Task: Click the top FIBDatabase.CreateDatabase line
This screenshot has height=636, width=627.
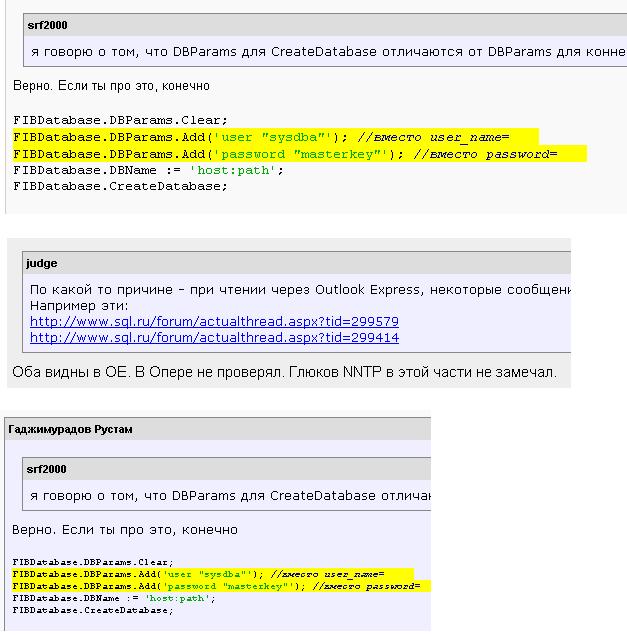Action: pyautogui.click(x=121, y=186)
